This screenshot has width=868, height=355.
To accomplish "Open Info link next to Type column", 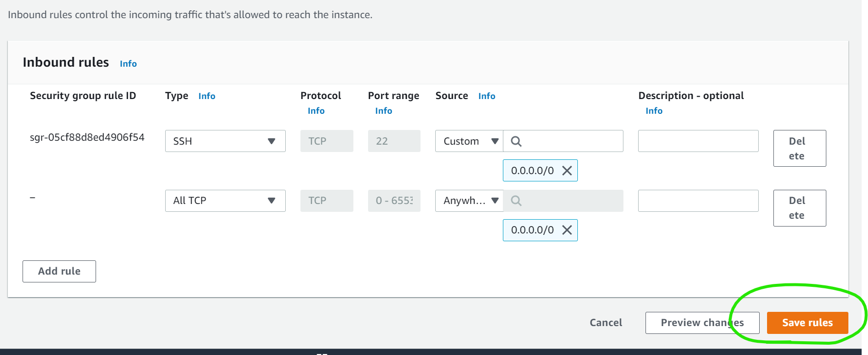I will coord(207,96).
